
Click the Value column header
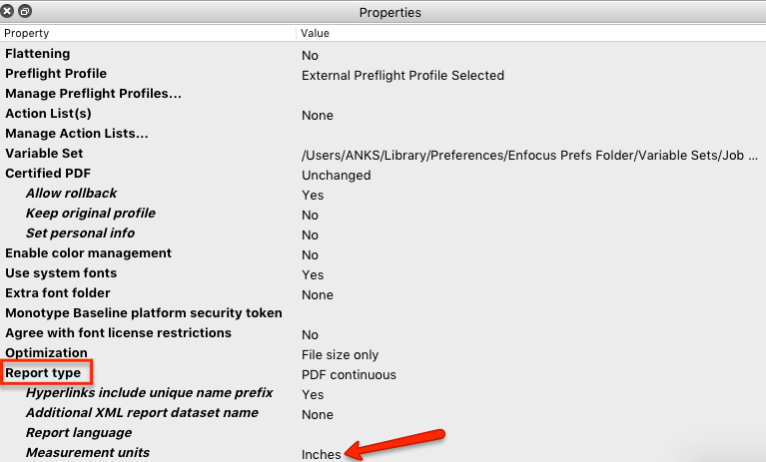pyautogui.click(x=315, y=33)
